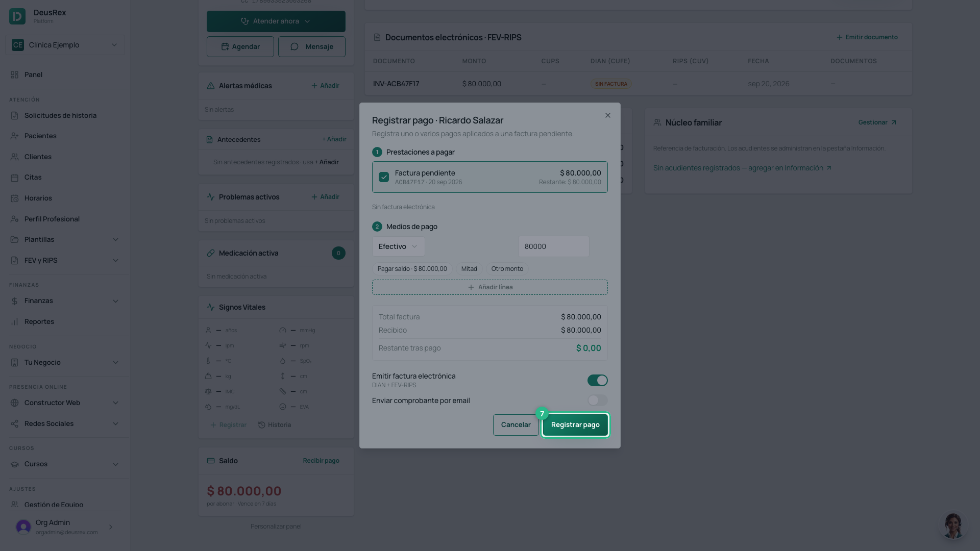
Task: Close the Registrar pago dialog
Action: 608,115
